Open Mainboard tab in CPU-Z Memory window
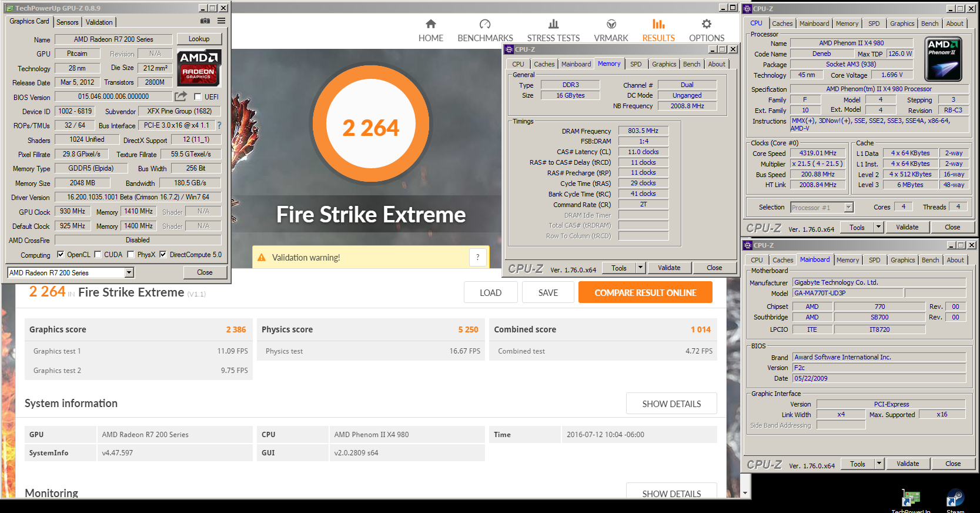 (x=576, y=64)
